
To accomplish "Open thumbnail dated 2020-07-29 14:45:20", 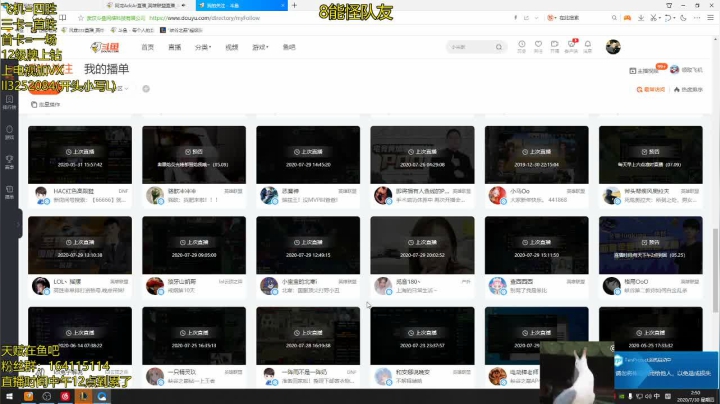I will tap(308, 155).
